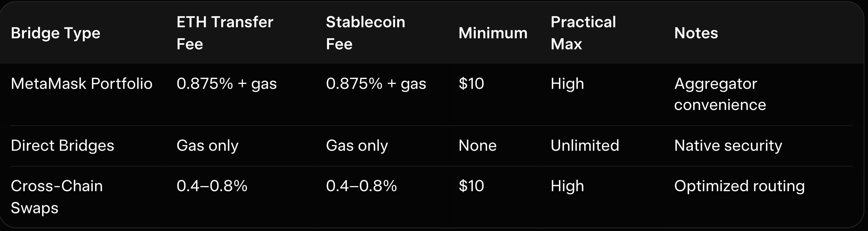Select Cross-Chain Swaps' $10 minimum cell
868x231 pixels.
pyautogui.click(x=471, y=186)
